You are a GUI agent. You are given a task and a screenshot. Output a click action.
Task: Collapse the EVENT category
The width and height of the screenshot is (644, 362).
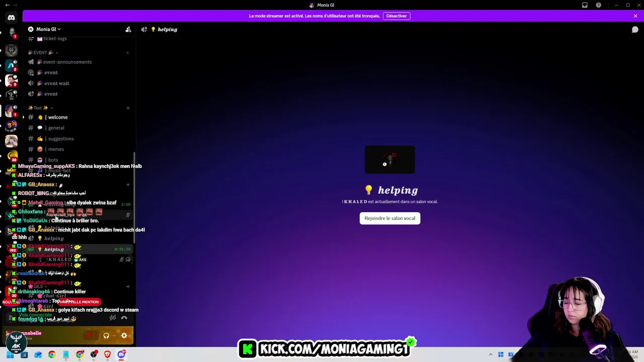43,52
